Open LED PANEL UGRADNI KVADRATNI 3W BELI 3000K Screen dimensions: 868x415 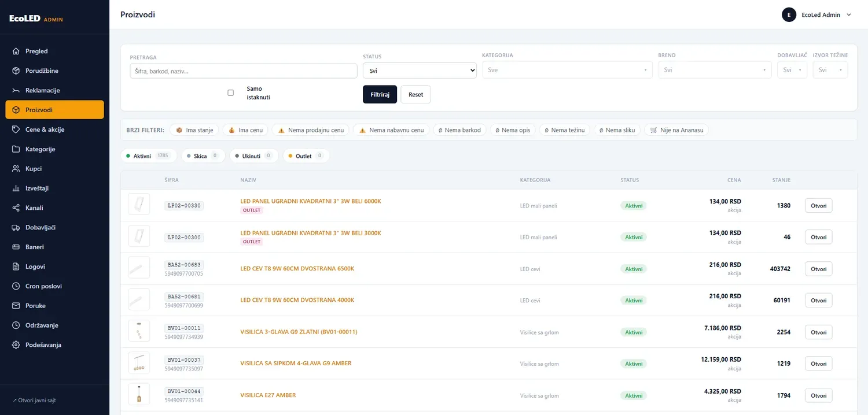point(311,233)
